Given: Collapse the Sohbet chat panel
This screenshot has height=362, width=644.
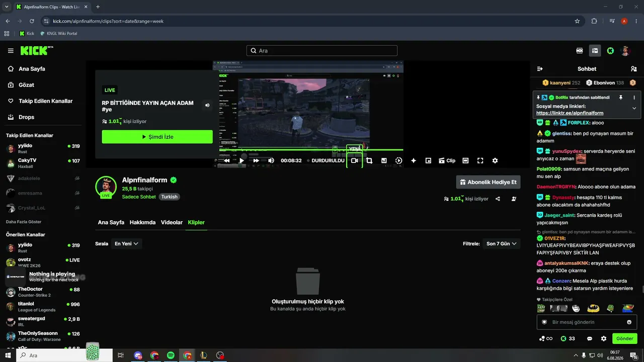Looking at the screenshot, I should tap(540, 69).
